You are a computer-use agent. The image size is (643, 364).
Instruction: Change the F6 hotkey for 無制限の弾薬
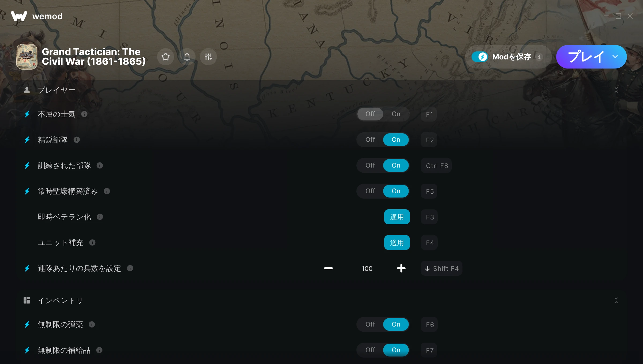tap(429, 325)
